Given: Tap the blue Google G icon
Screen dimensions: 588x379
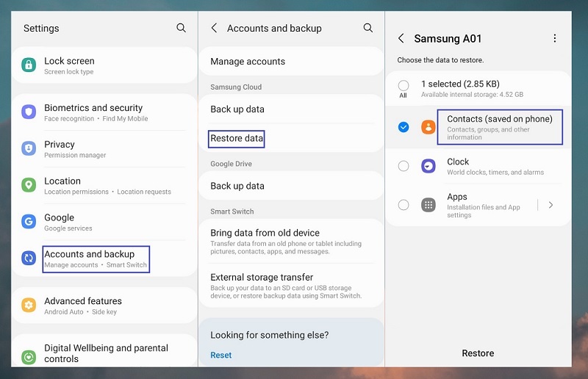Looking at the screenshot, I should 29,222.
